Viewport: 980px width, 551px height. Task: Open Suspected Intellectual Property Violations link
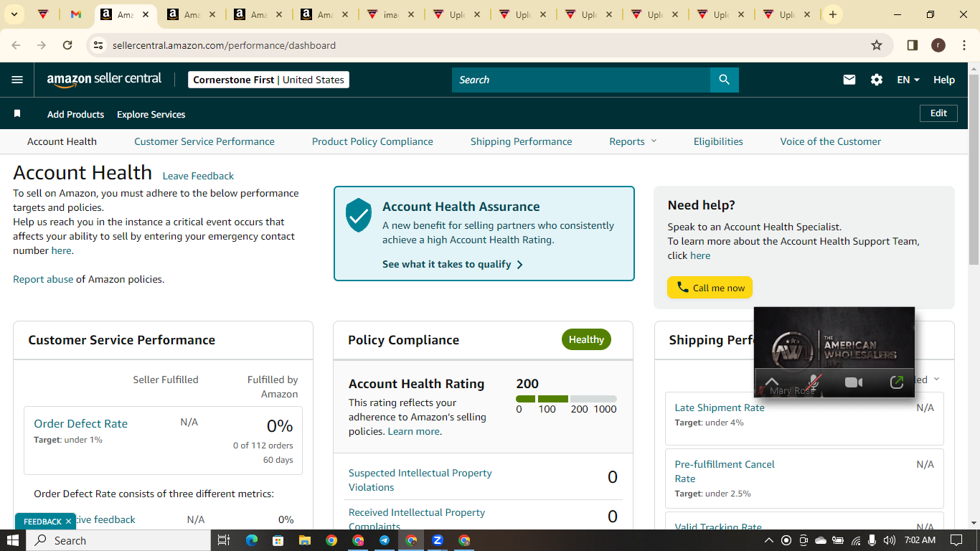420,480
